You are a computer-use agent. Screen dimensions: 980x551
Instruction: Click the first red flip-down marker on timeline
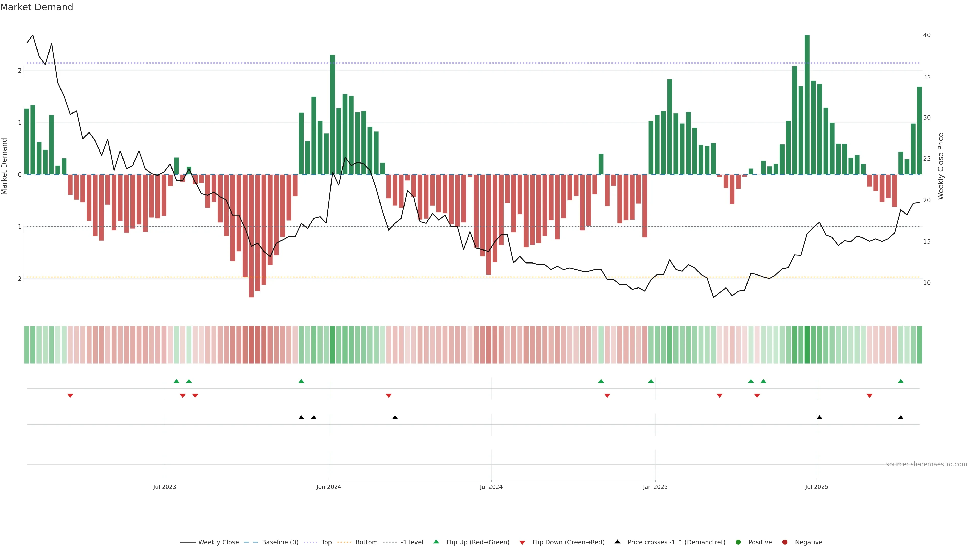pos(70,396)
